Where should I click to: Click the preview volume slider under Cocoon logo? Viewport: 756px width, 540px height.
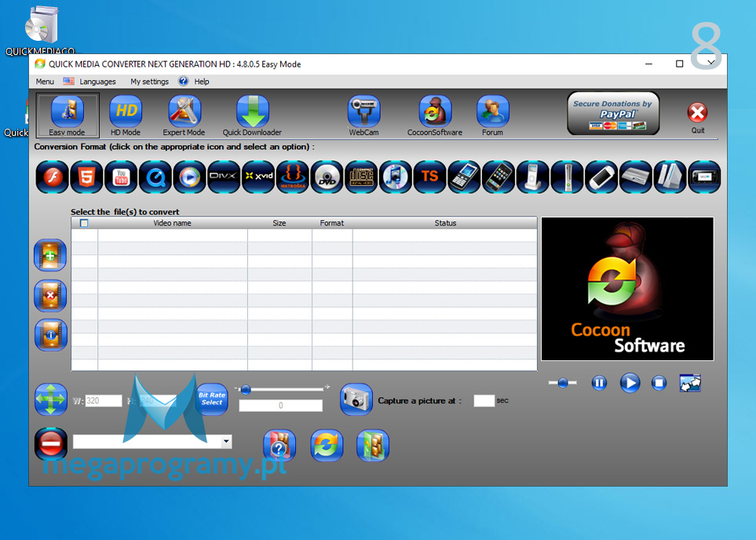coord(562,383)
